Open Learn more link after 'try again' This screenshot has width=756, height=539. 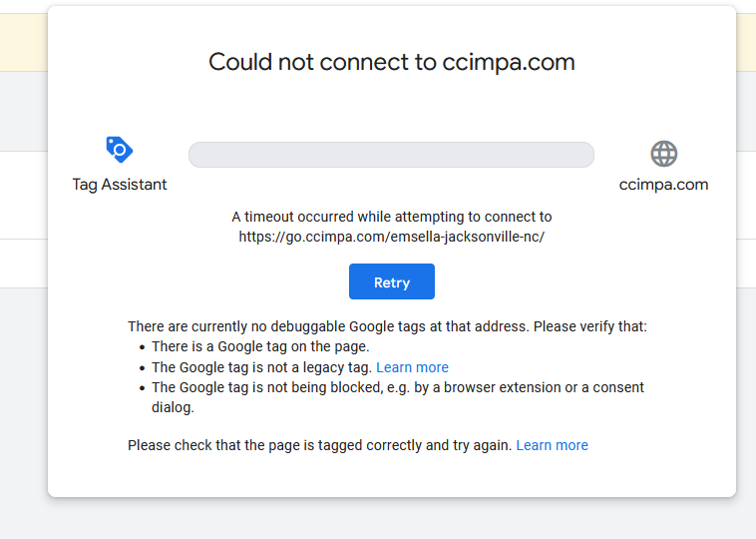(x=553, y=445)
